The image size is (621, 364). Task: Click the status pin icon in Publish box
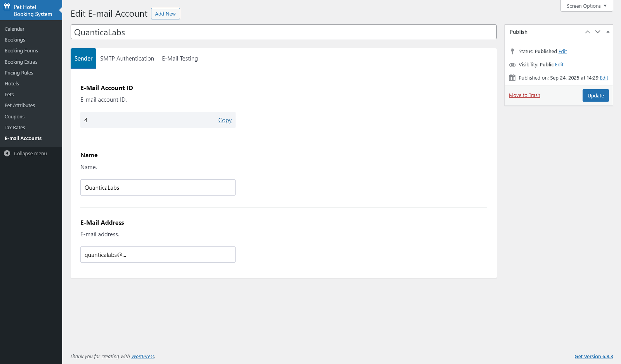pos(512,51)
